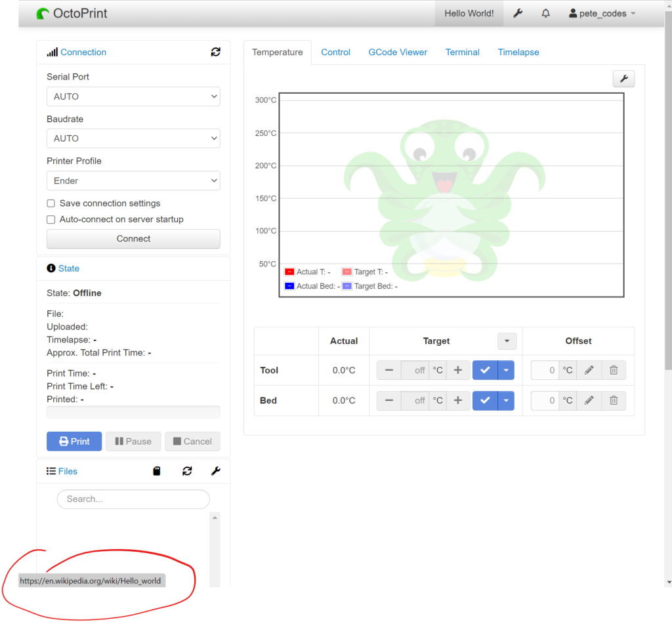Open the Baudrate dropdown

[133, 138]
